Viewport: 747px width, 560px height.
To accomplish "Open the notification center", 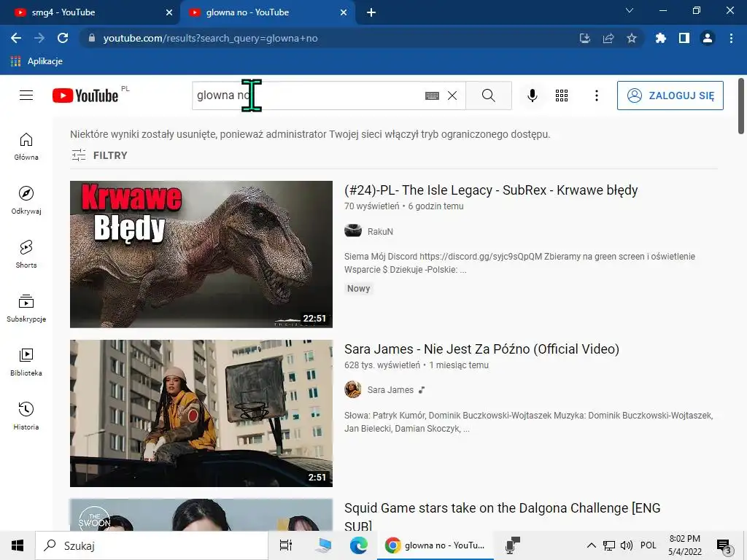I will [724, 546].
